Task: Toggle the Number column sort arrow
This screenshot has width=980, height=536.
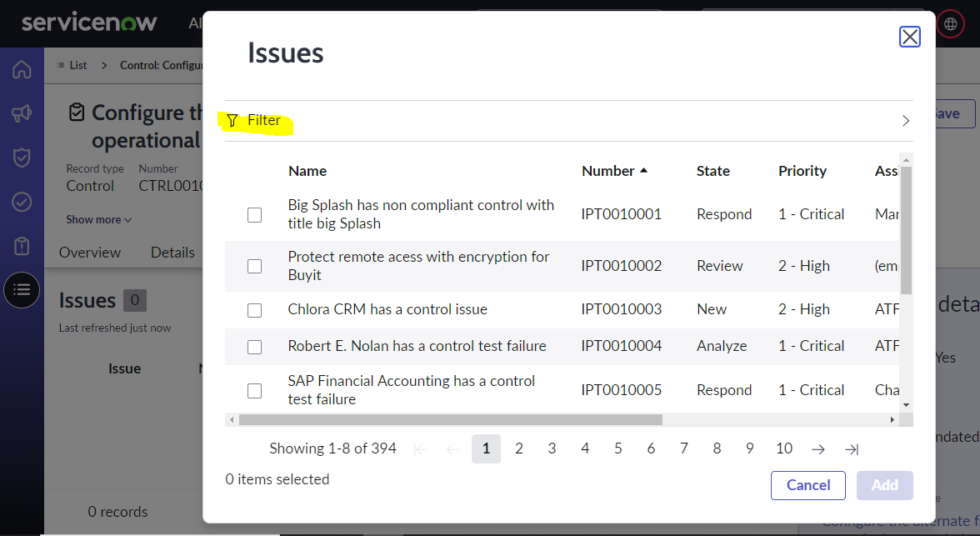Action: [643, 169]
